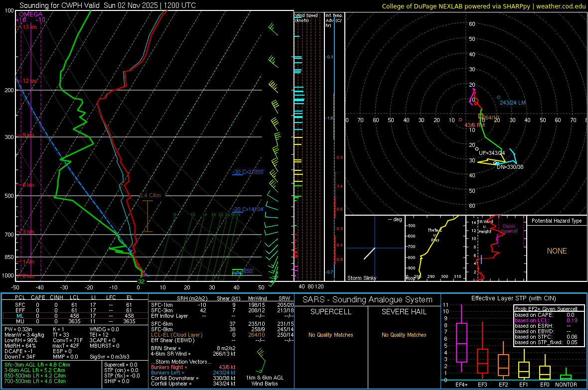
Task: Select the Sfc-3km AGL LR = 4.8 C/km line
Action: 37,365
